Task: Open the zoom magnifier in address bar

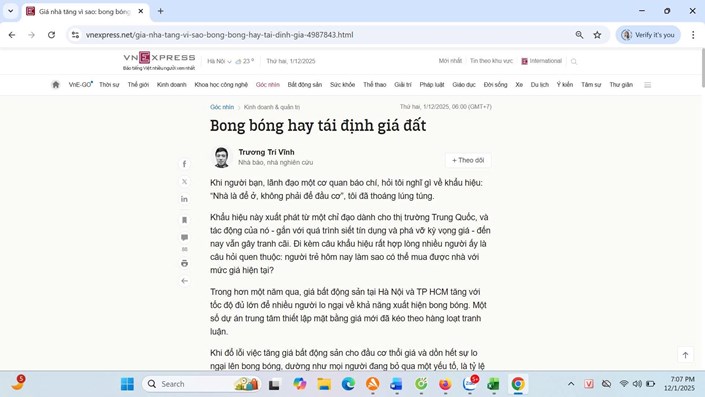Action: 579,35
